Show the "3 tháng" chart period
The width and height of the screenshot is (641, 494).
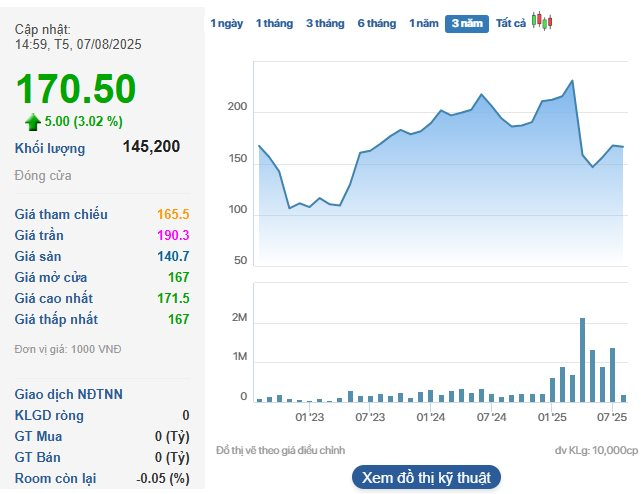(x=325, y=23)
